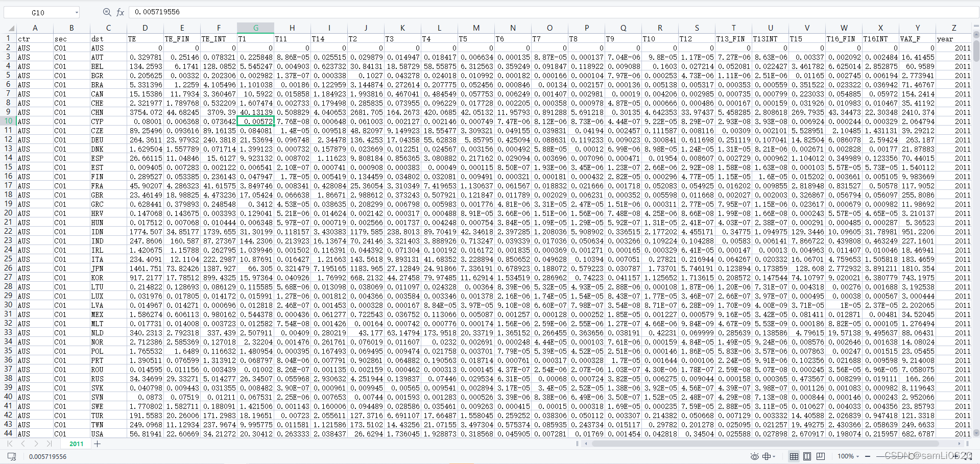Click the select-all corner triangle
Image resolution: width=980 pixels, height=464 pixels.
11,28
